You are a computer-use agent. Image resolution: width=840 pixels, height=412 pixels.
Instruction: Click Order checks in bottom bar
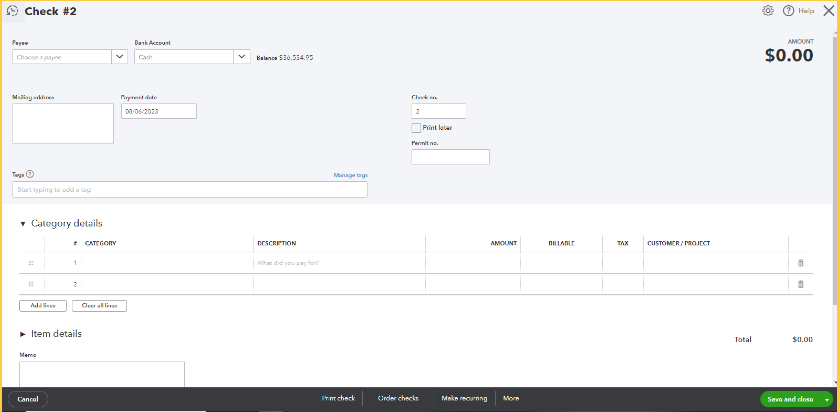tap(398, 399)
